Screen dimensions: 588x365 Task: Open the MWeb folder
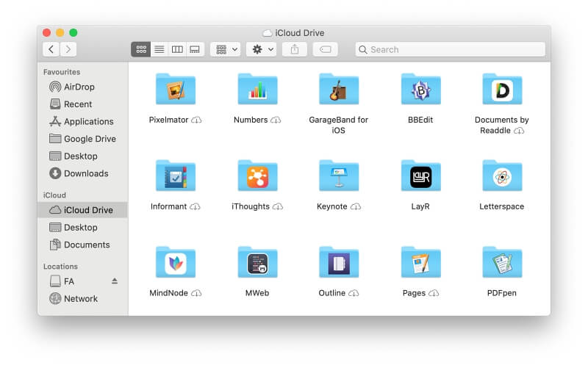(x=257, y=262)
